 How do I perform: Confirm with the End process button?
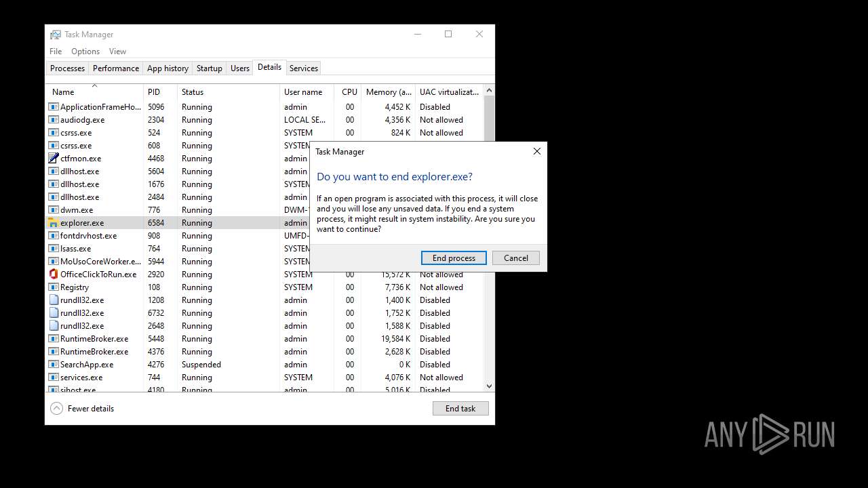point(454,258)
